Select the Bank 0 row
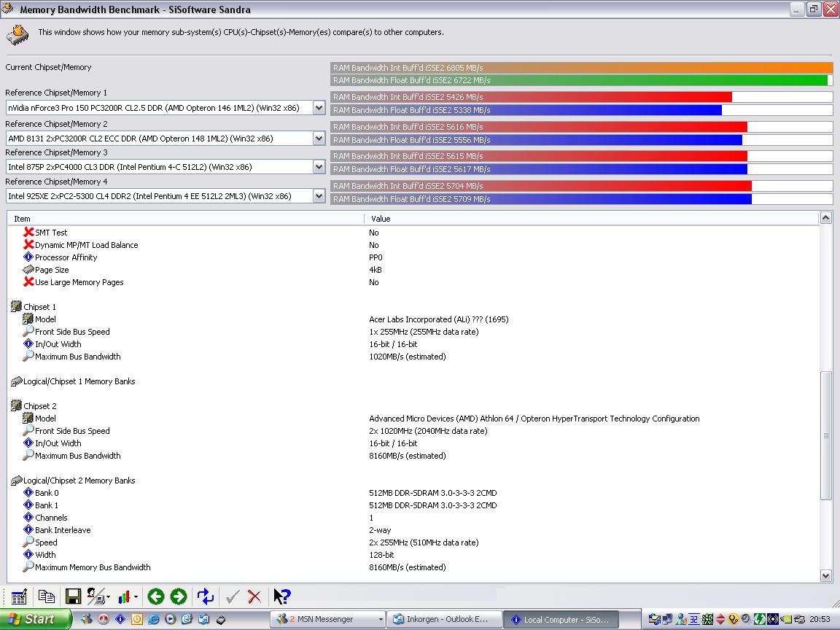Image resolution: width=840 pixels, height=630 pixels. (413, 493)
